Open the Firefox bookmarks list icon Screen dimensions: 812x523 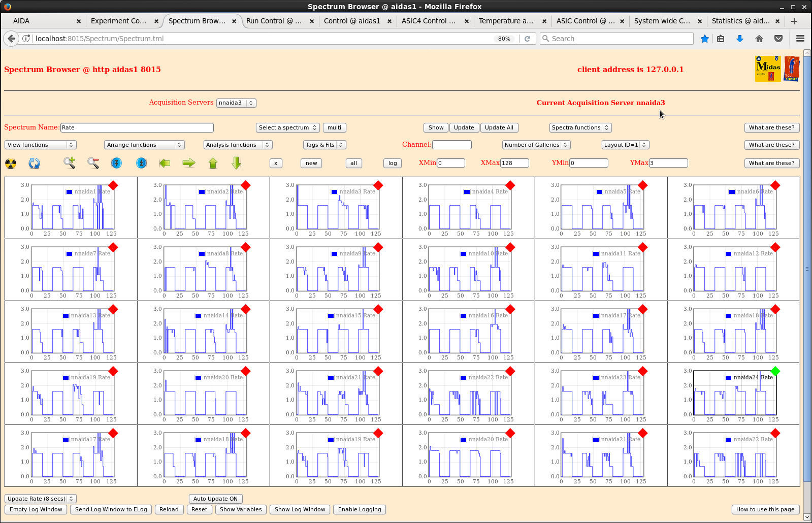coord(721,39)
